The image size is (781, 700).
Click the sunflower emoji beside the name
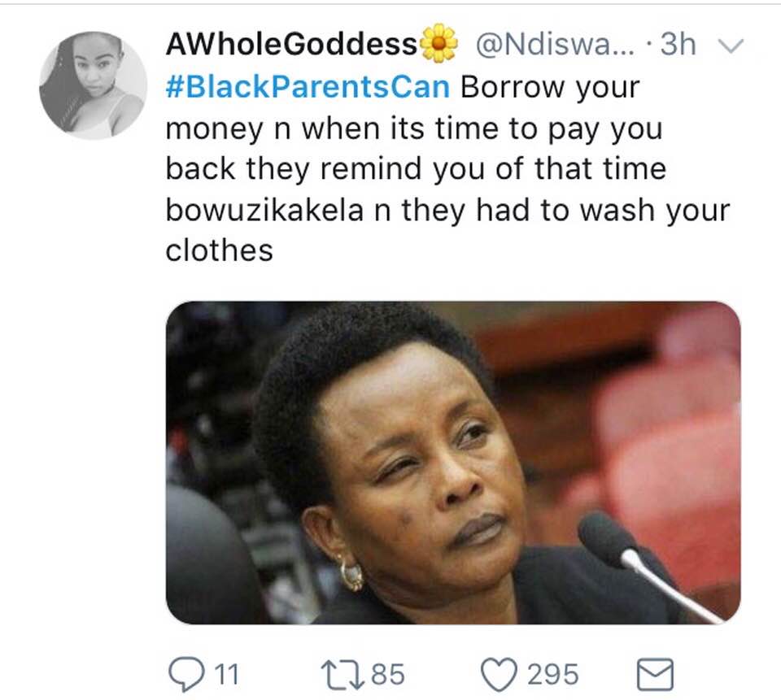(438, 43)
